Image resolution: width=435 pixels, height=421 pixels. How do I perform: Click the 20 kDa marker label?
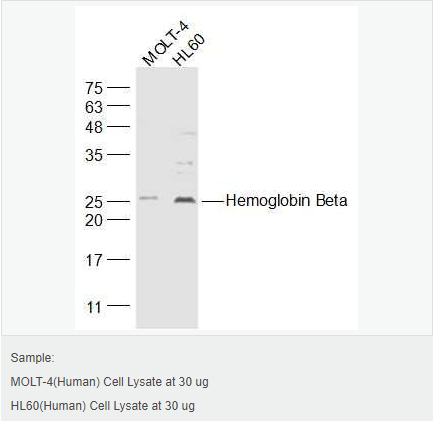tap(94, 220)
